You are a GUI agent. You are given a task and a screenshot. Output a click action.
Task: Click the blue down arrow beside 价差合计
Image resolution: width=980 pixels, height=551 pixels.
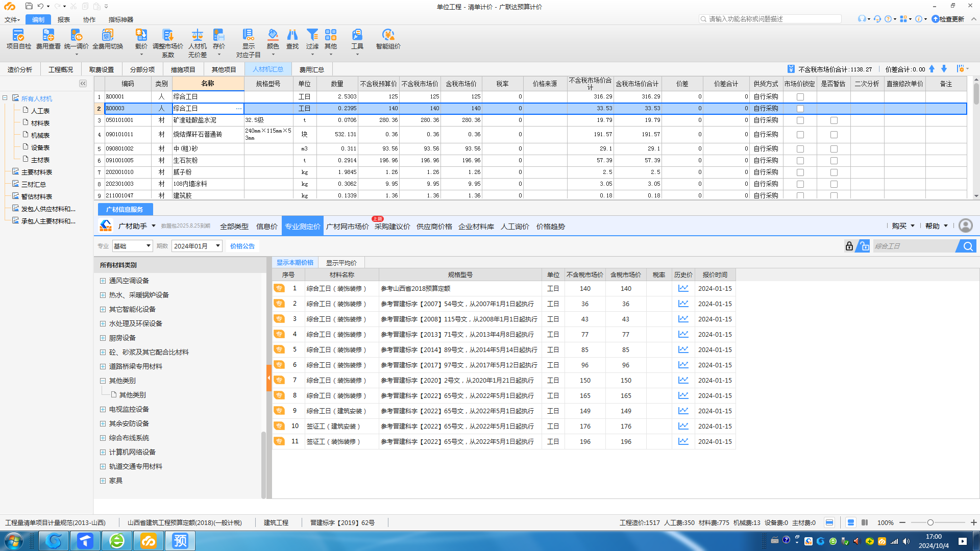[x=944, y=69]
